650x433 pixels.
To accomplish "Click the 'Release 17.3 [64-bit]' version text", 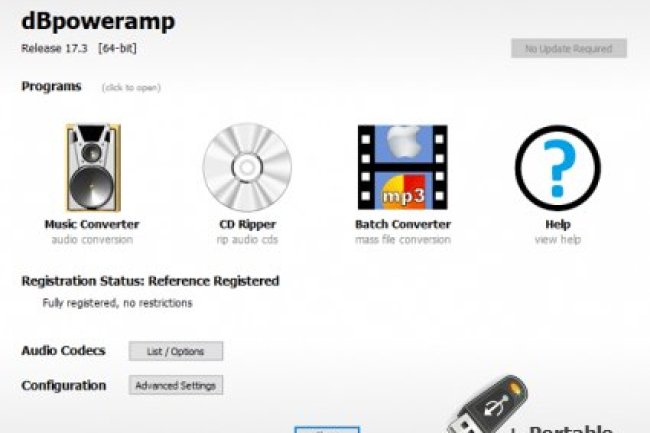I will (79, 48).
